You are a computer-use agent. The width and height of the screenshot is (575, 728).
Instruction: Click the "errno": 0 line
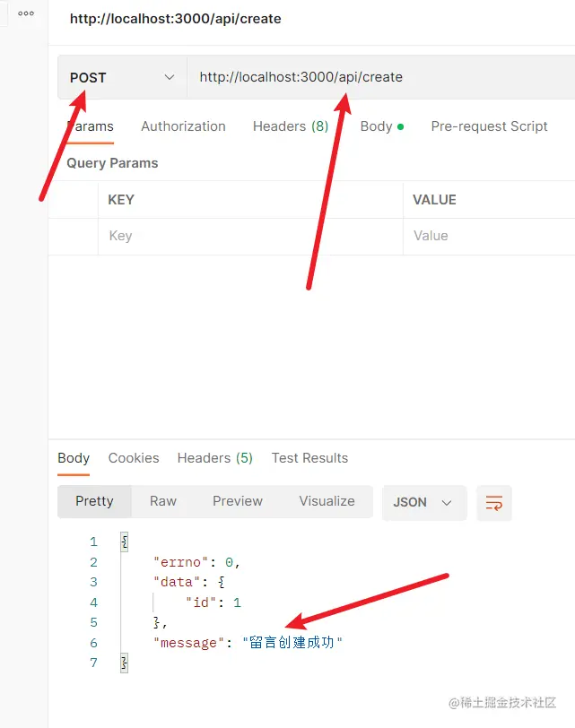[x=196, y=562]
